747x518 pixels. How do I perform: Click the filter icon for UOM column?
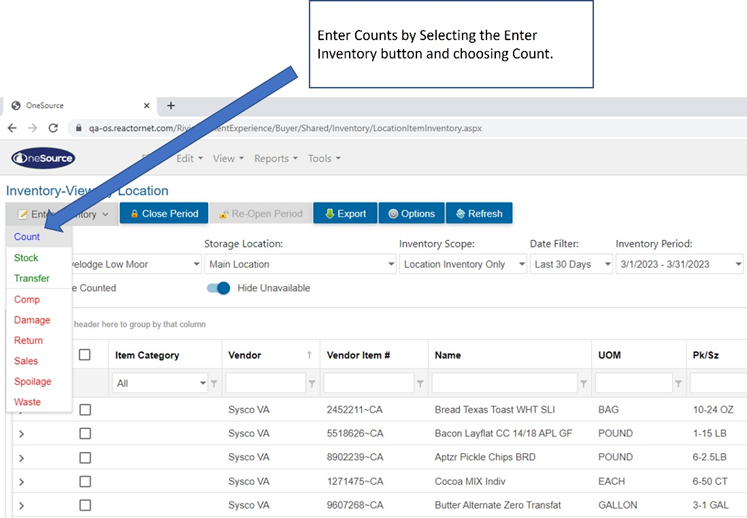pos(680,383)
